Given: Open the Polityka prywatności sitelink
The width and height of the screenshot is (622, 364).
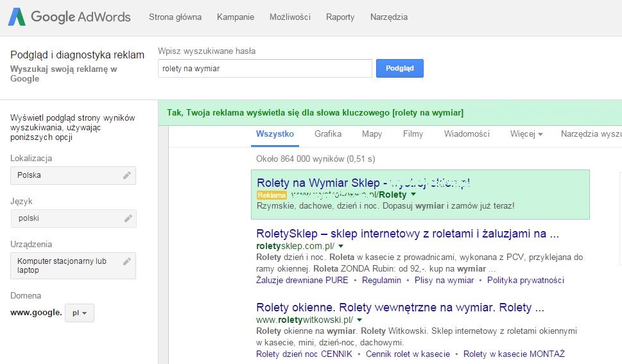Looking at the screenshot, I should pos(526,281).
